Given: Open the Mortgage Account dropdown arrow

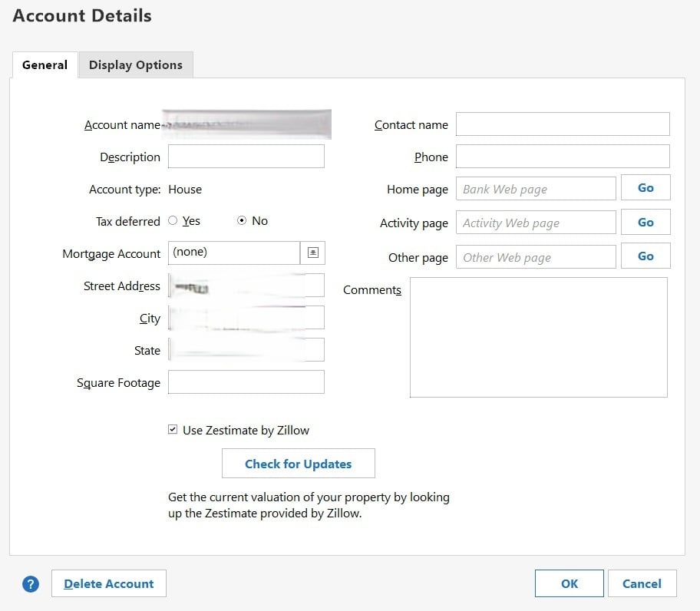Looking at the screenshot, I should [x=313, y=252].
